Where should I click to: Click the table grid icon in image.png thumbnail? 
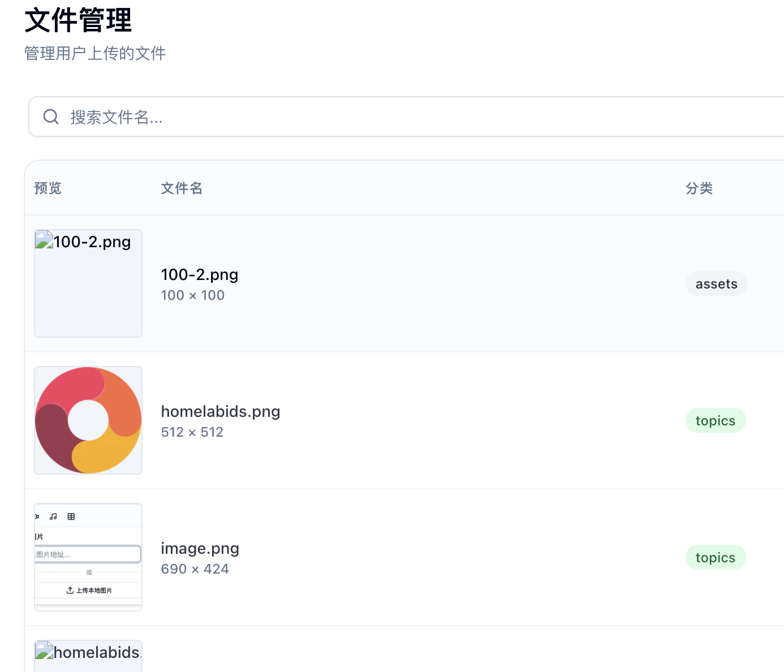point(71,516)
